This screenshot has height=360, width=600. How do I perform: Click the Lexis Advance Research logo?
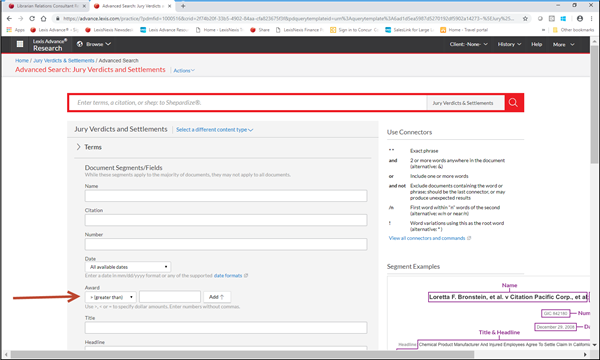click(x=49, y=45)
